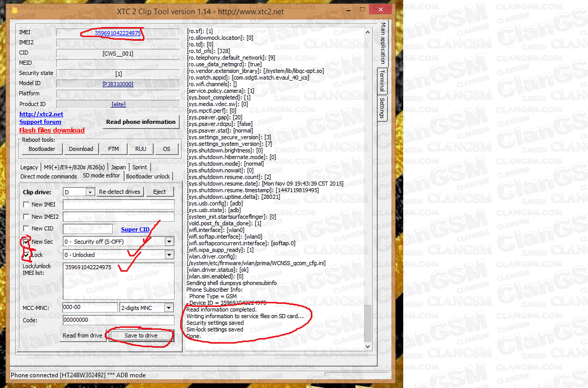Eject the clip drive
Viewport: 588px width, 388px height.
click(x=159, y=192)
